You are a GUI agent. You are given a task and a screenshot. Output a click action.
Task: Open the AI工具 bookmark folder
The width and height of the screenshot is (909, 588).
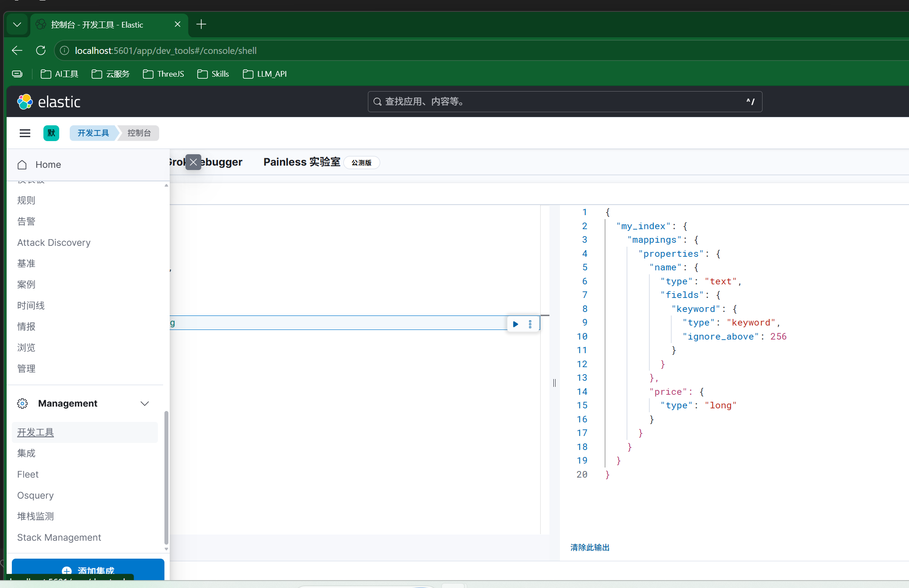(60, 74)
